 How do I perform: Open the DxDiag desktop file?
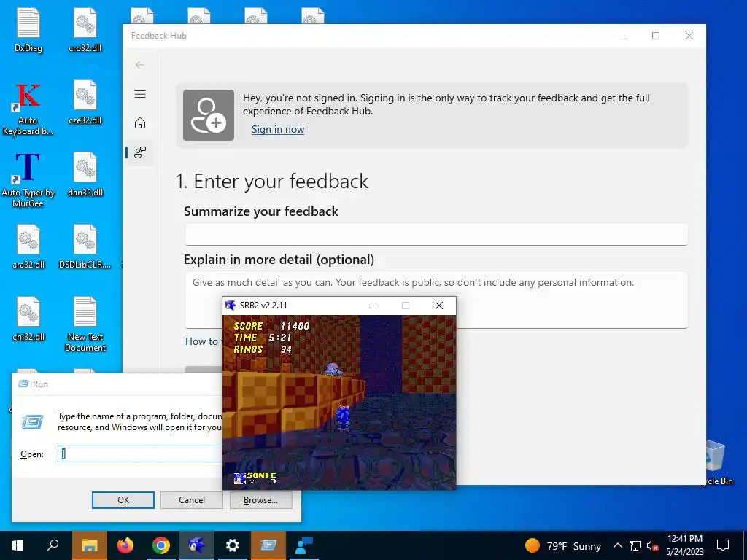click(28, 29)
